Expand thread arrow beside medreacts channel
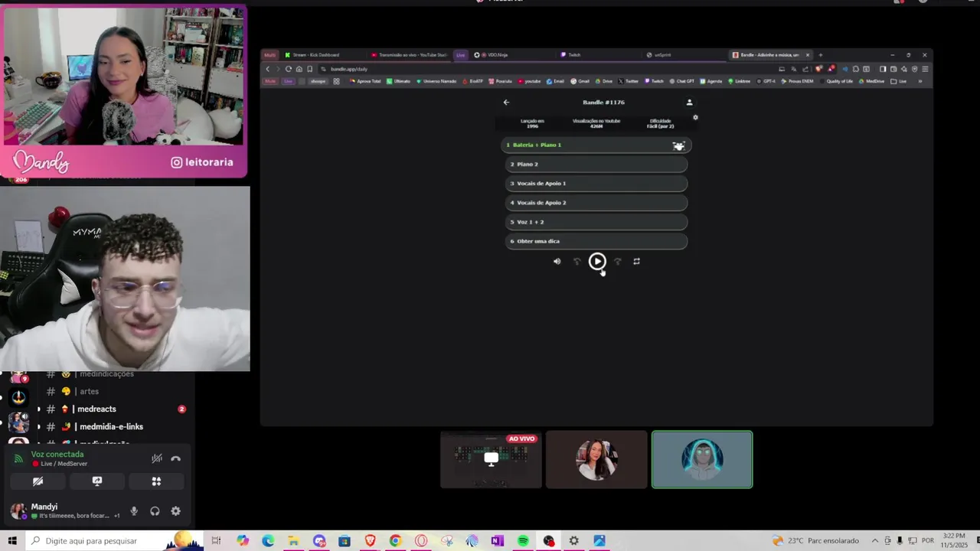Image resolution: width=980 pixels, height=551 pixels. point(38,409)
